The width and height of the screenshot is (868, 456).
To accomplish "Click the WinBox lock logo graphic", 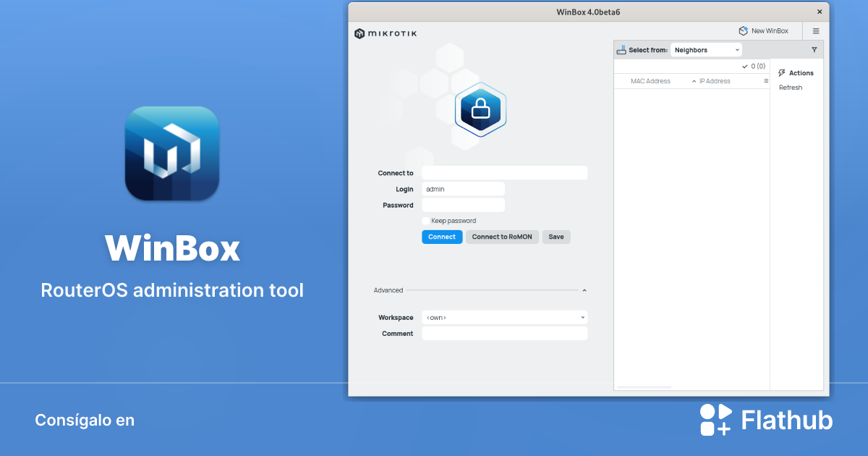I will pos(480,110).
